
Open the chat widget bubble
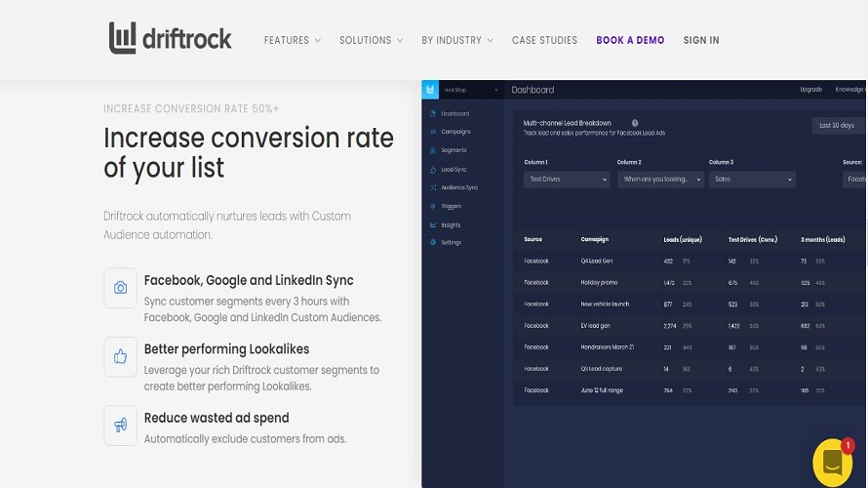click(x=833, y=463)
